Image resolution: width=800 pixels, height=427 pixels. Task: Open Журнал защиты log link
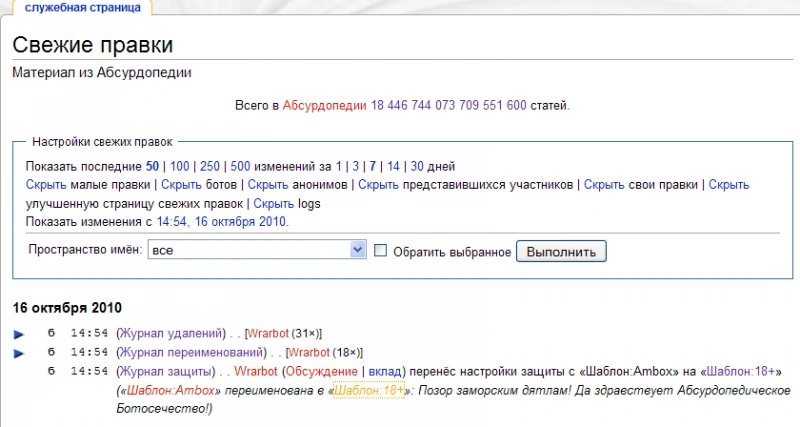point(165,371)
